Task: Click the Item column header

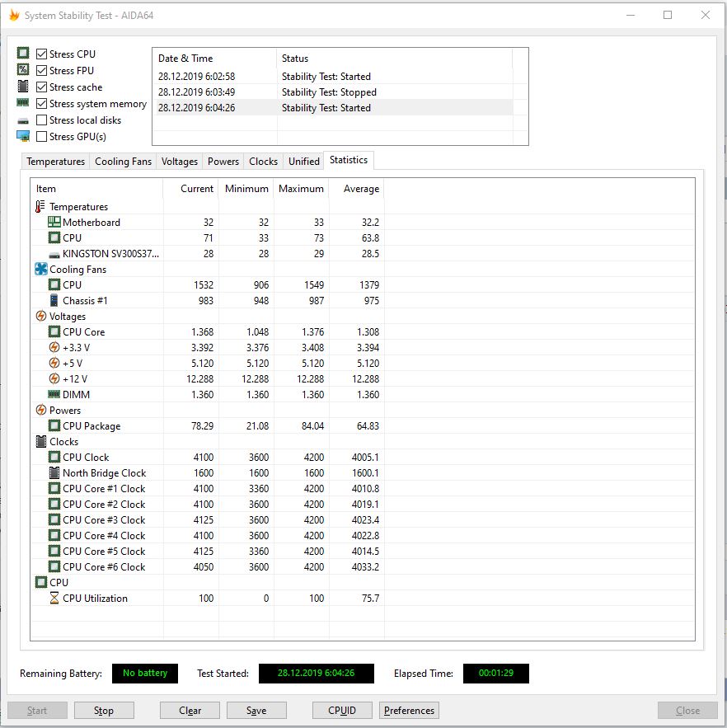Action: tap(96, 189)
